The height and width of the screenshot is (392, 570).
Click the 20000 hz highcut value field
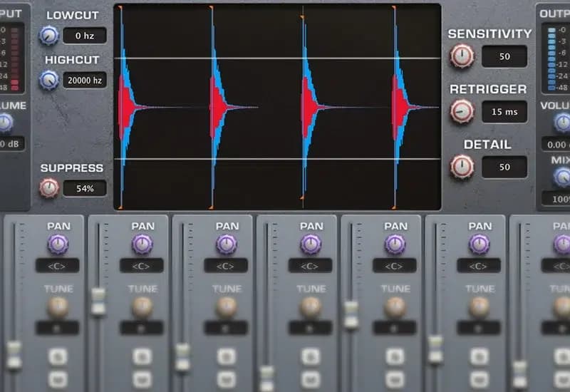85,81
